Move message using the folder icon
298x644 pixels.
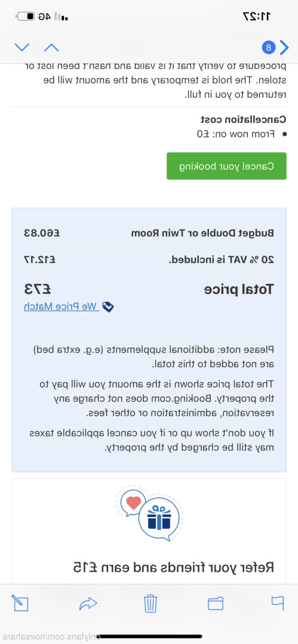(x=215, y=603)
